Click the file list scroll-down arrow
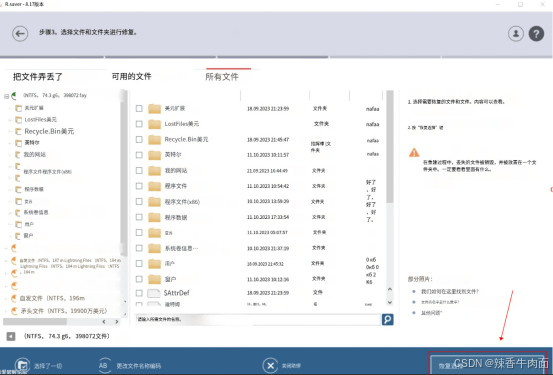 pyautogui.click(x=390, y=302)
